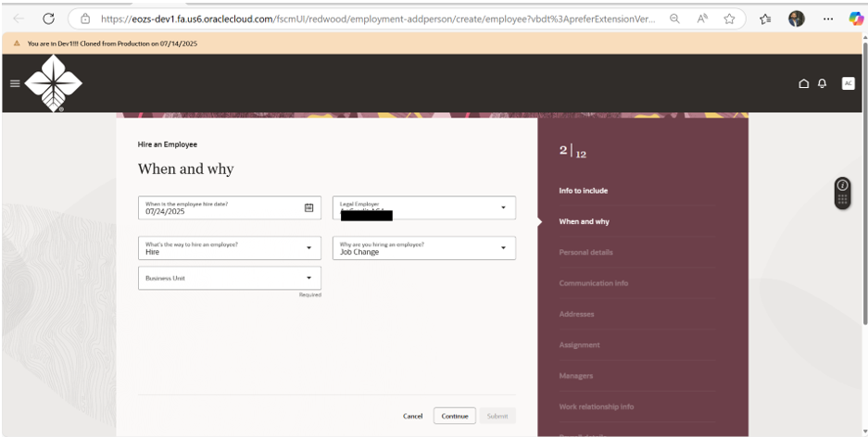Image resolution: width=868 pixels, height=437 pixels.
Task: Click the warning triangle in Dev1 banner
Action: tap(17, 44)
